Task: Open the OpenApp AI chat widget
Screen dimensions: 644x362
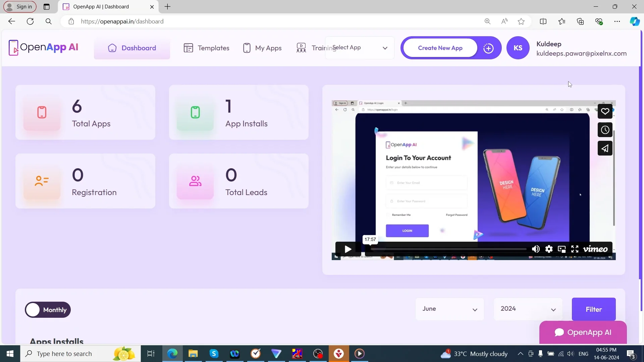Action: coord(583,332)
